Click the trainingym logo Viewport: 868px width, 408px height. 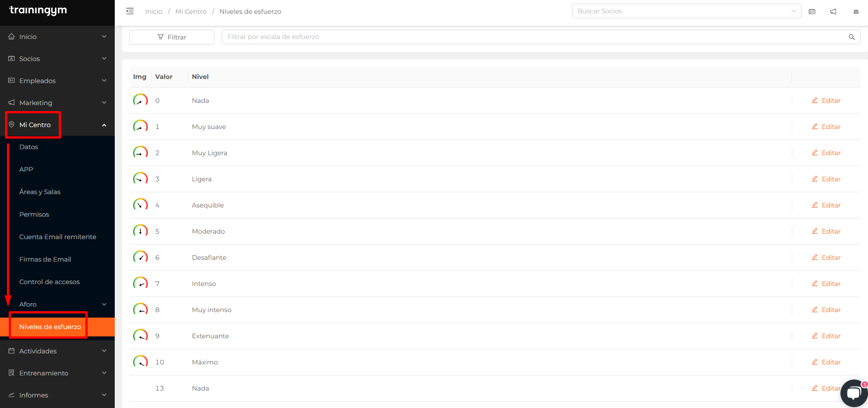click(38, 10)
